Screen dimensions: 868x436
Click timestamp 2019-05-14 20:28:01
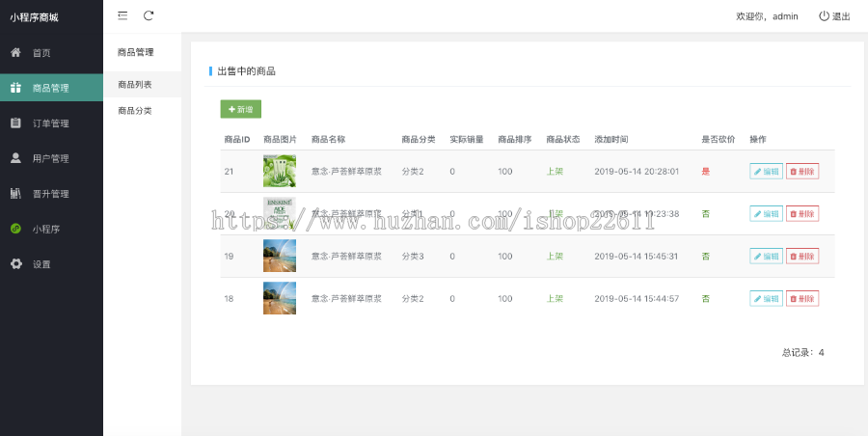[637, 172]
